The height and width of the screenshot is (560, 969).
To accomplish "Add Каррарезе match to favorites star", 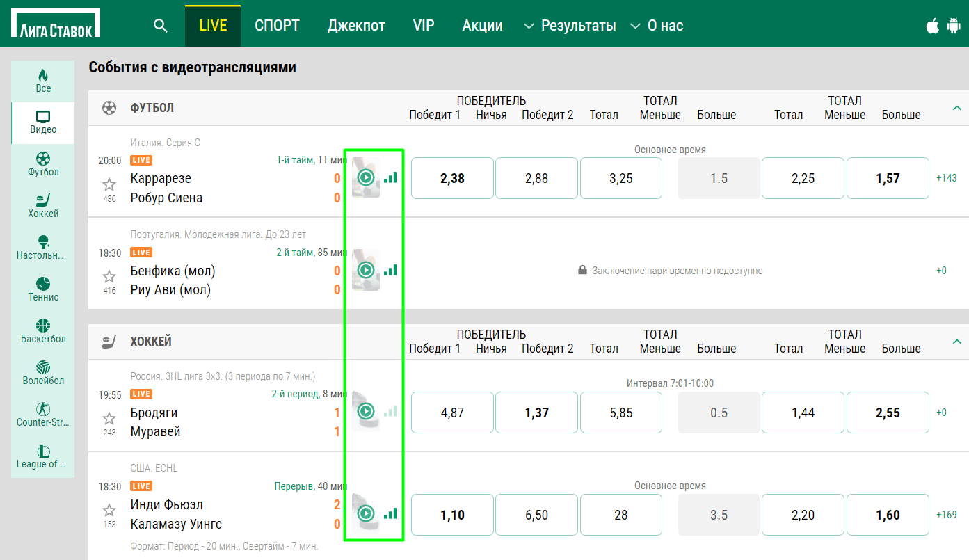I will pos(109,184).
